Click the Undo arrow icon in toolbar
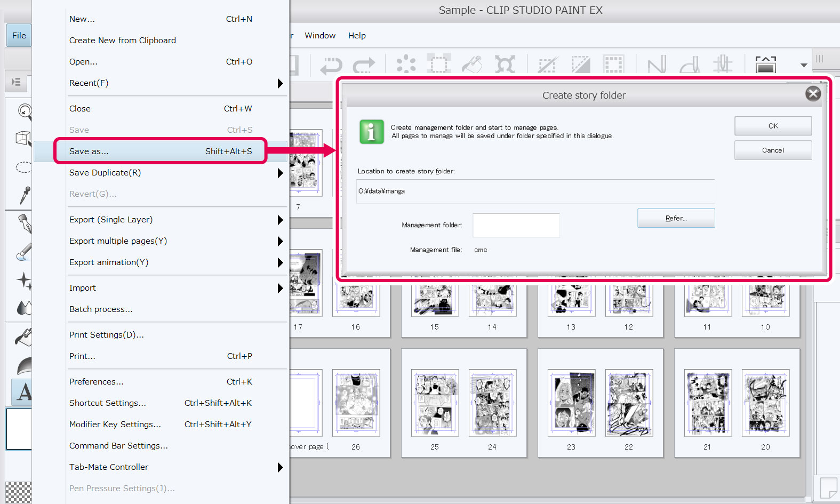This screenshot has width=840, height=504. pos(331,65)
